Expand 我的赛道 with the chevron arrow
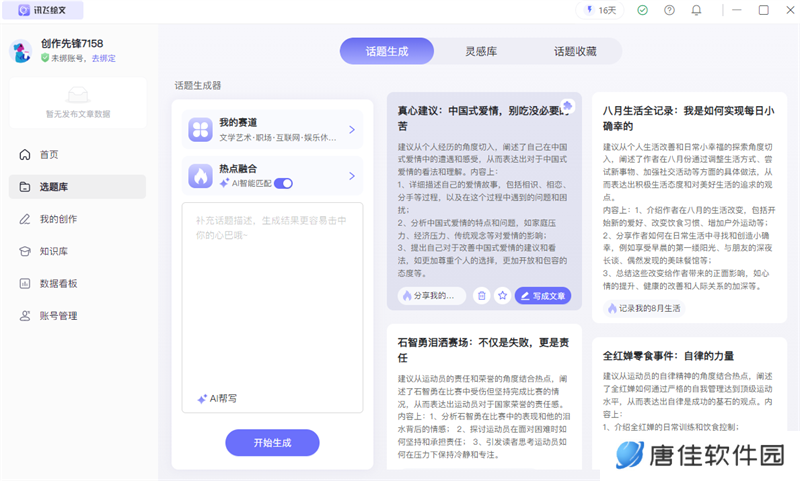Viewport: 800px width, 481px height. coord(352,130)
